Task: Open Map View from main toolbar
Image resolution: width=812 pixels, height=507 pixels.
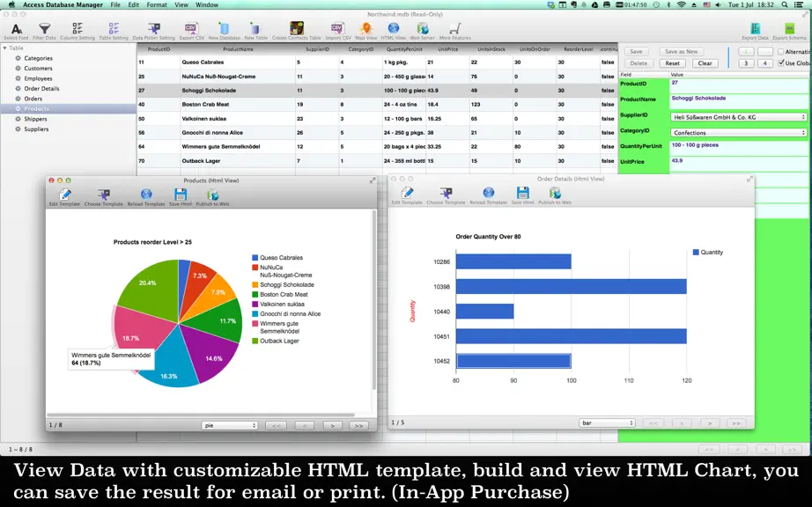Action: (x=366, y=28)
